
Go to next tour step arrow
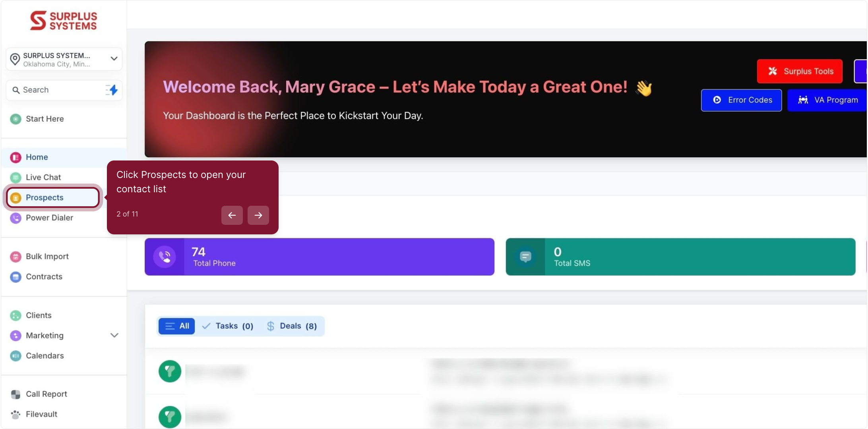click(x=258, y=215)
